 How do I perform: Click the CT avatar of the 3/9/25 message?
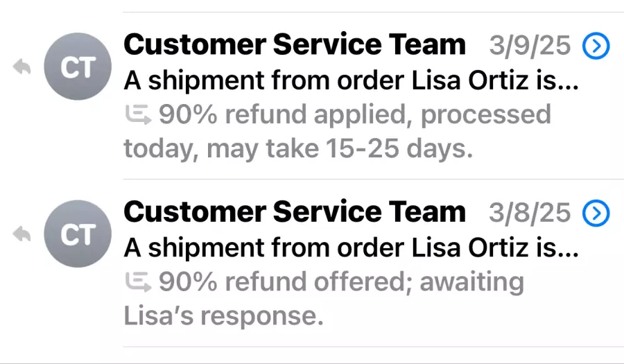tap(77, 67)
